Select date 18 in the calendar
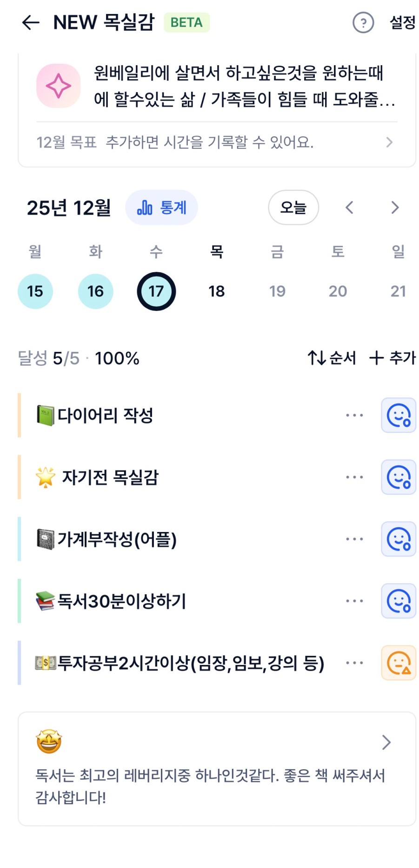The height and width of the screenshot is (868, 419). pos(217,291)
